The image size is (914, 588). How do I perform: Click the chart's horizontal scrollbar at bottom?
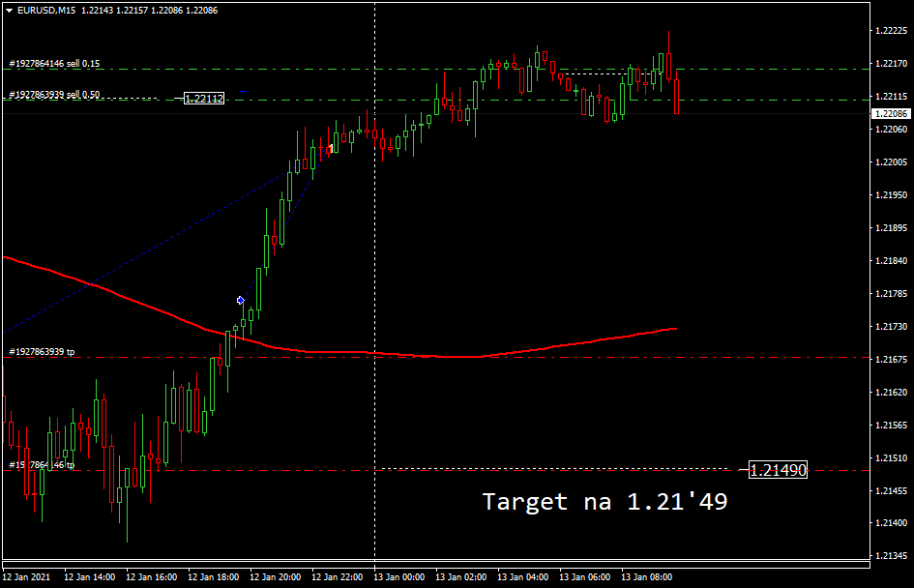(x=436, y=565)
